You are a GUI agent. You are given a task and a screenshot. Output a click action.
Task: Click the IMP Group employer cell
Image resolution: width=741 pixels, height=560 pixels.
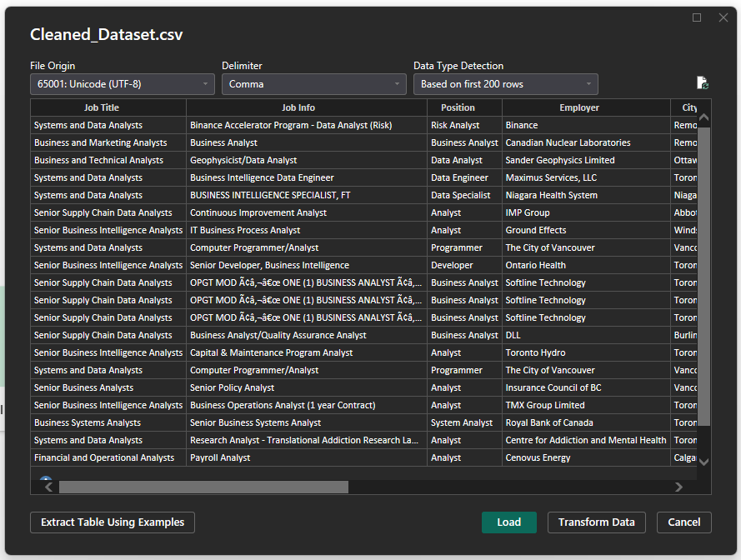pyautogui.click(x=586, y=212)
